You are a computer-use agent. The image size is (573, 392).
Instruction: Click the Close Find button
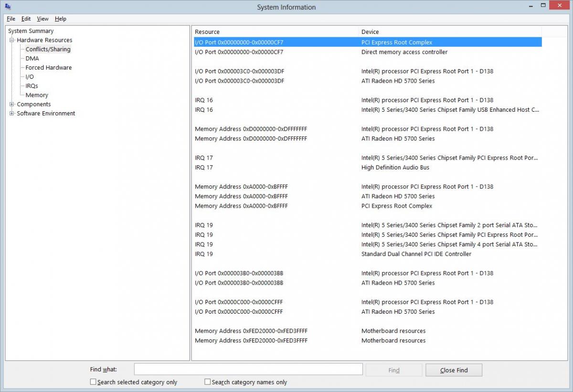[454, 370]
